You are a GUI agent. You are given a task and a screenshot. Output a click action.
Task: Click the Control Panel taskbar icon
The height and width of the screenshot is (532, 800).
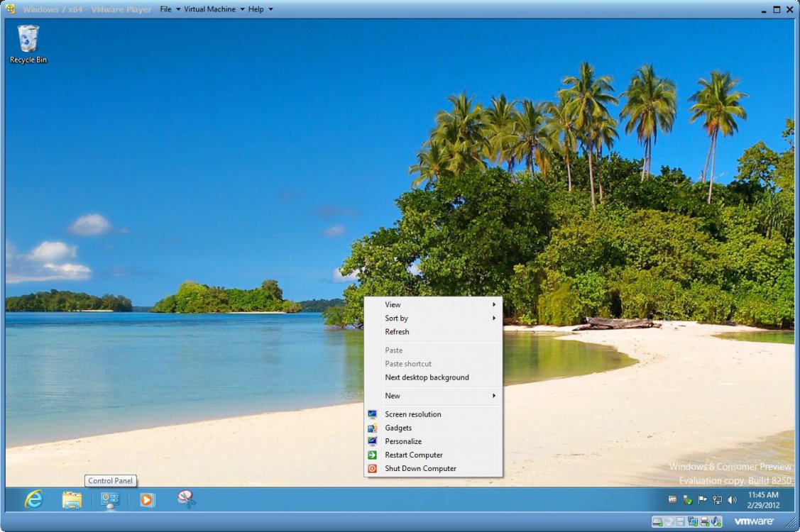pos(109,499)
